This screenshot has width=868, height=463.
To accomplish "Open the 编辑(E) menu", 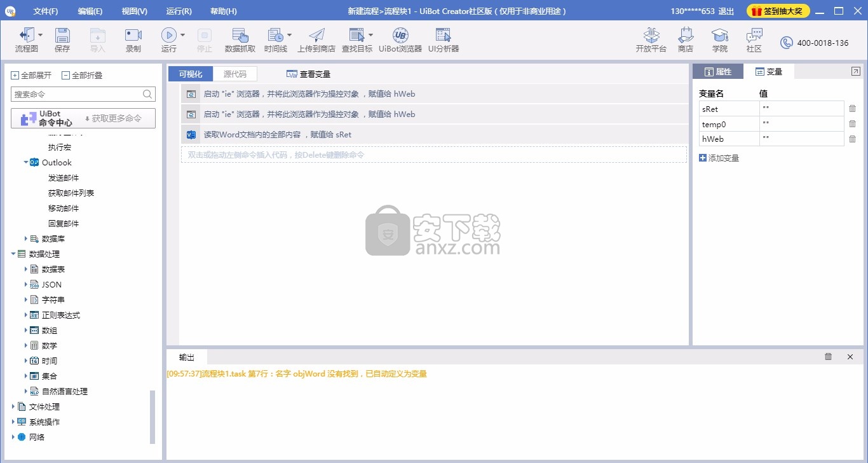I will (x=90, y=11).
